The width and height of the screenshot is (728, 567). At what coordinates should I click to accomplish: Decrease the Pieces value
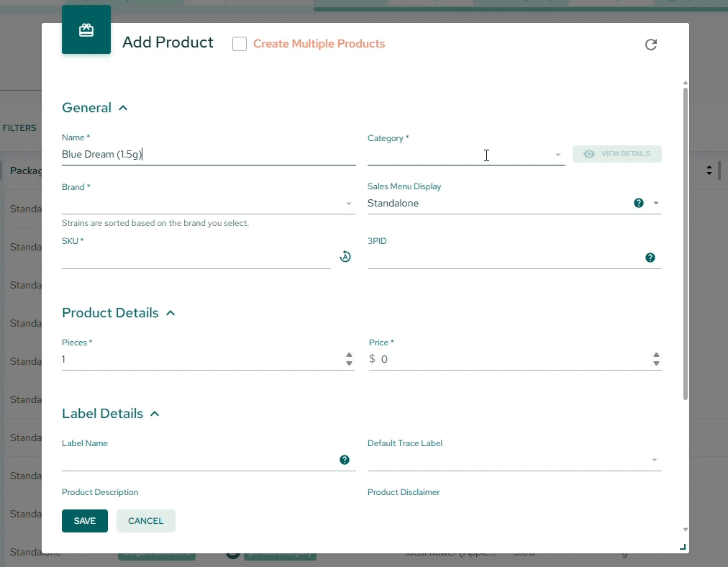coord(349,363)
